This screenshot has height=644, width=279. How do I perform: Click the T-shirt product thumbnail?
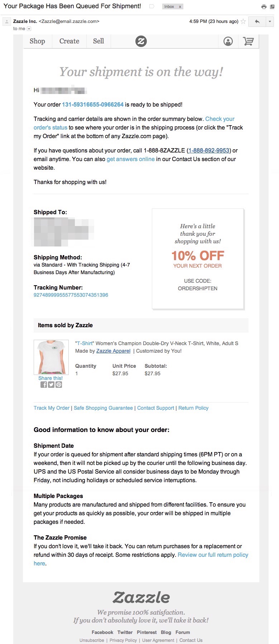[51, 357]
